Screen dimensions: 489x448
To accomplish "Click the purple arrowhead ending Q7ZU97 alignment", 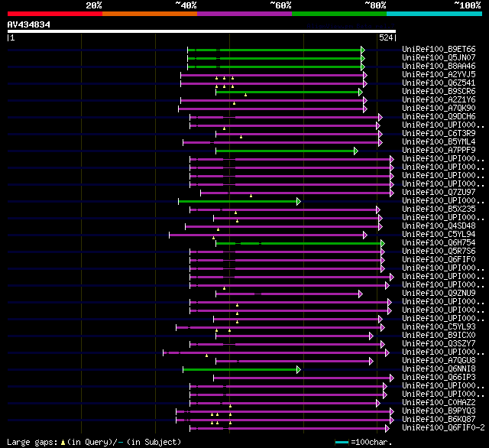I will [x=392, y=193].
